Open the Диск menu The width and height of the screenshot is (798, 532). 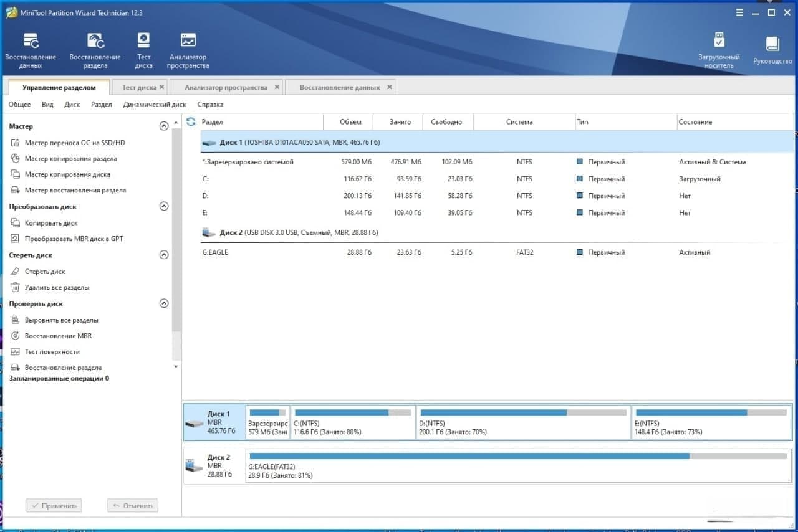tap(72, 105)
